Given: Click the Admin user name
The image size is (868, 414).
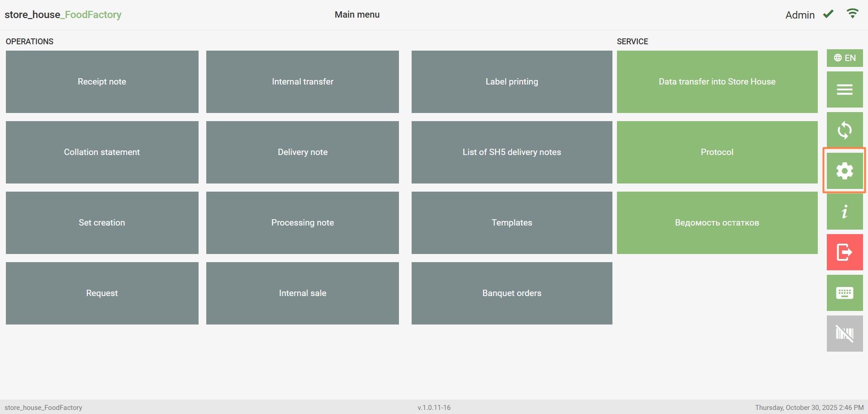Looking at the screenshot, I should tap(799, 15).
